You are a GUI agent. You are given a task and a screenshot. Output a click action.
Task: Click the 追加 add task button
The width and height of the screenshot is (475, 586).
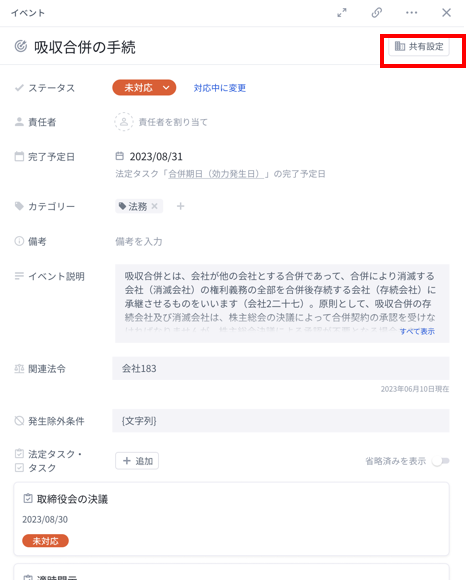coord(137,461)
